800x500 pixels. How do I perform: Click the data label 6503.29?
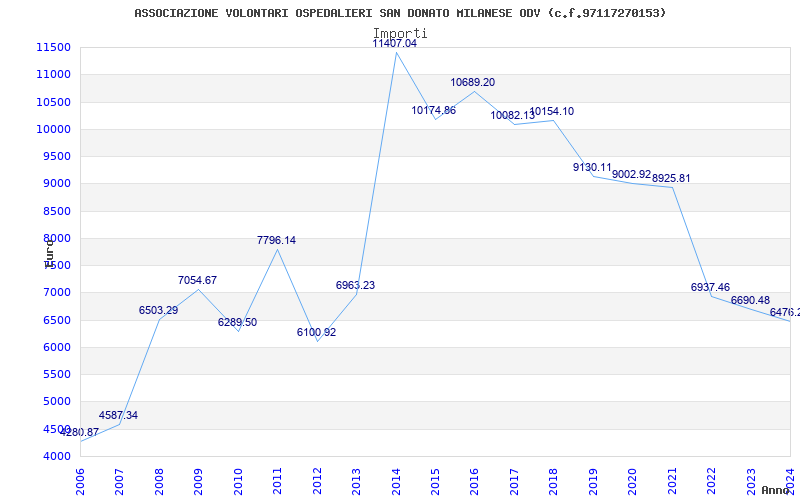158,311
